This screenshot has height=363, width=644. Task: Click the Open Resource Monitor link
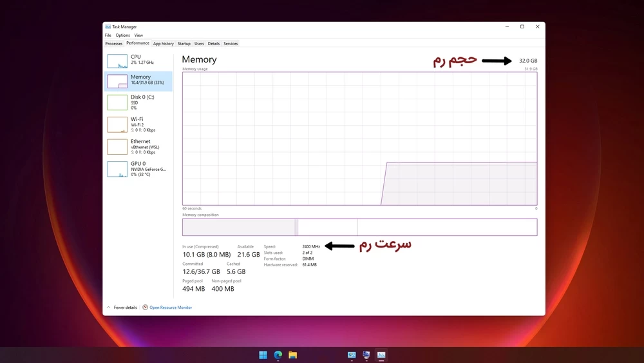pos(171,308)
